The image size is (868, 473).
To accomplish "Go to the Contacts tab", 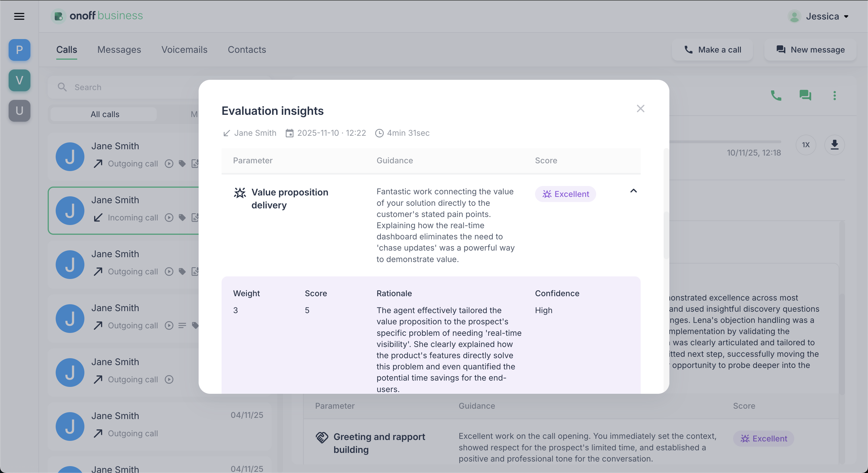I will point(247,50).
